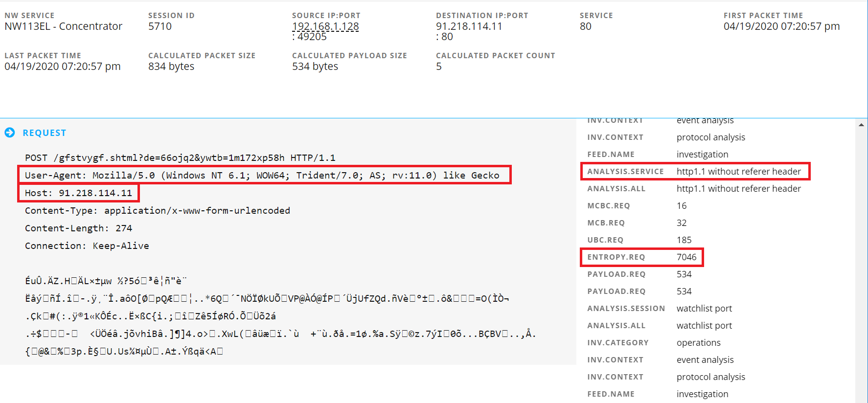
Task: Click the MCB.REQ value 32
Action: click(x=682, y=223)
